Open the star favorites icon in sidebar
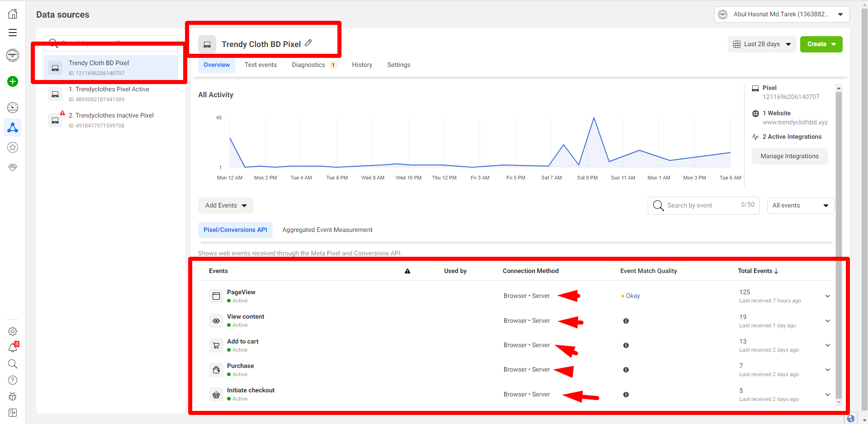 [x=12, y=147]
